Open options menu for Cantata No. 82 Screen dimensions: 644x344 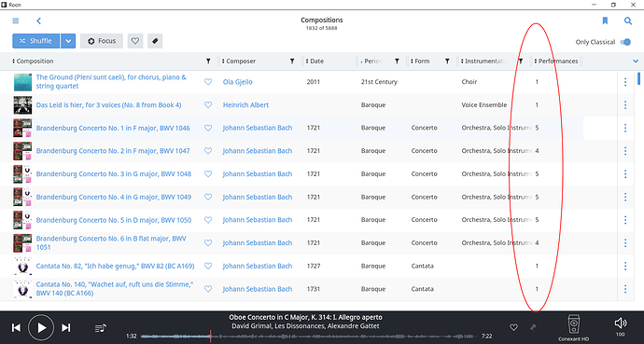[x=625, y=266]
